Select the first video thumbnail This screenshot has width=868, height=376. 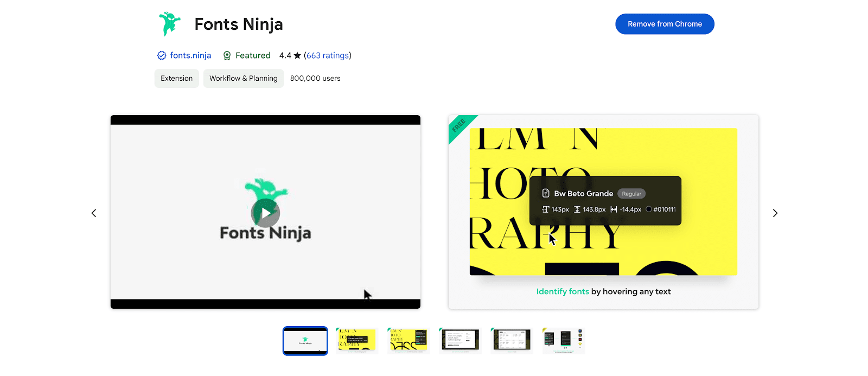tap(305, 341)
